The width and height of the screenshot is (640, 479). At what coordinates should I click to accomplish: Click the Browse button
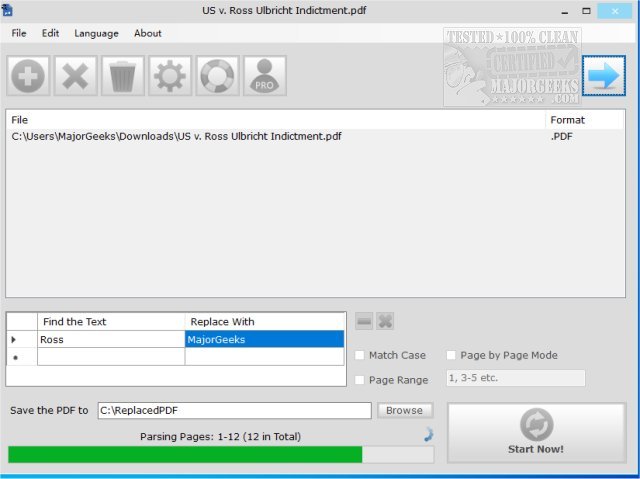(404, 410)
